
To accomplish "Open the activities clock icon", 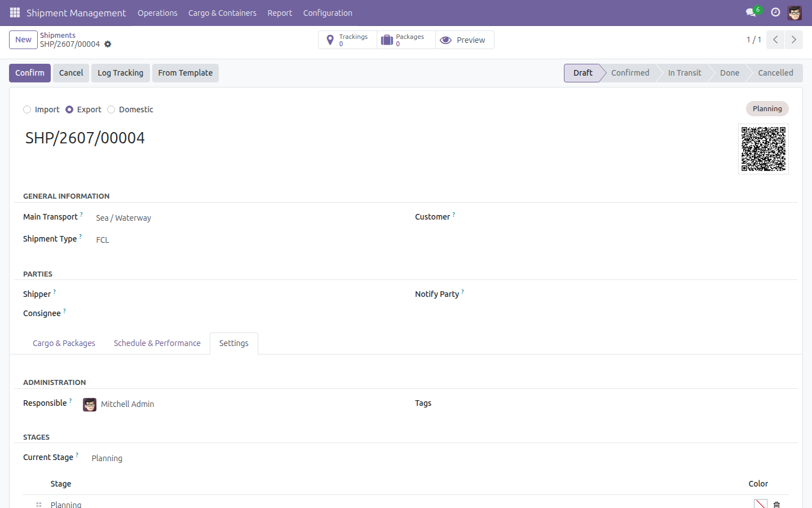I will (x=776, y=12).
